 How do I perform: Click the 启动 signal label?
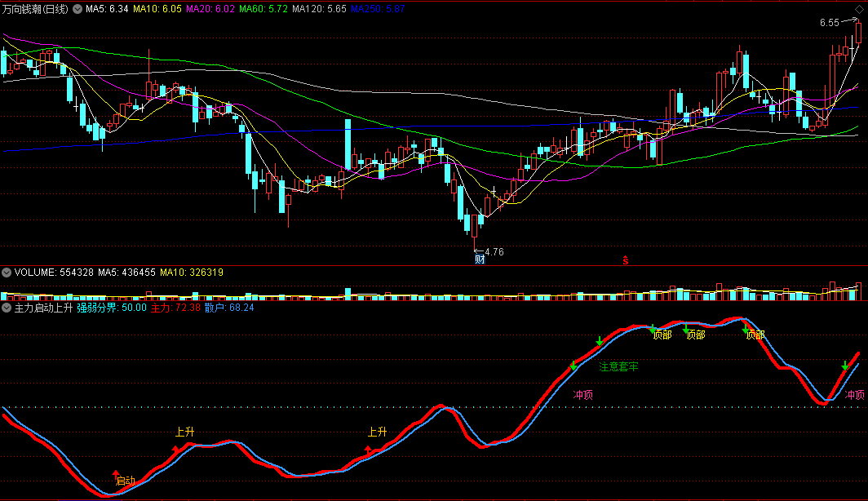point(126,481)
